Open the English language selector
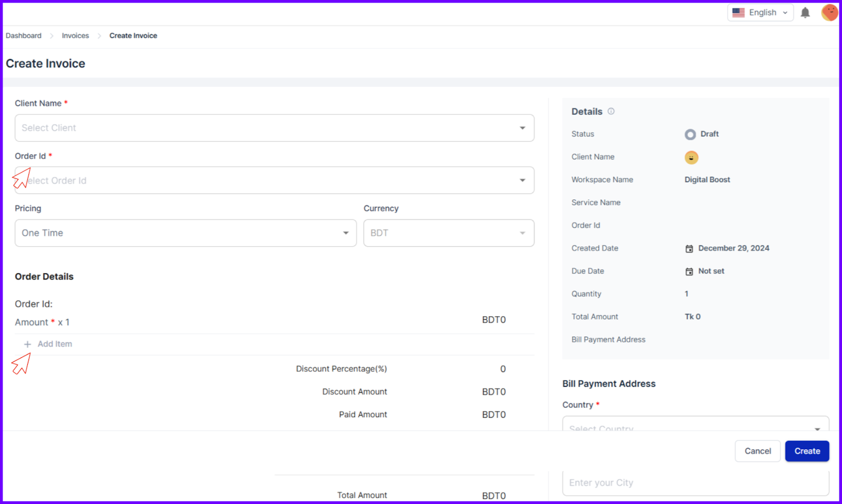Screen dimensions: 842x504 click(x=761, y=12)
